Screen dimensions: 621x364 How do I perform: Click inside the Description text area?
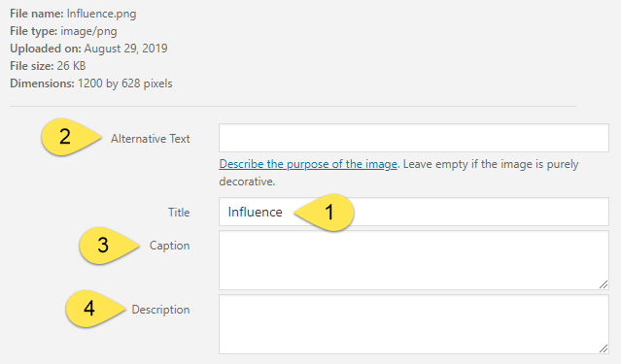pos(413,324)
